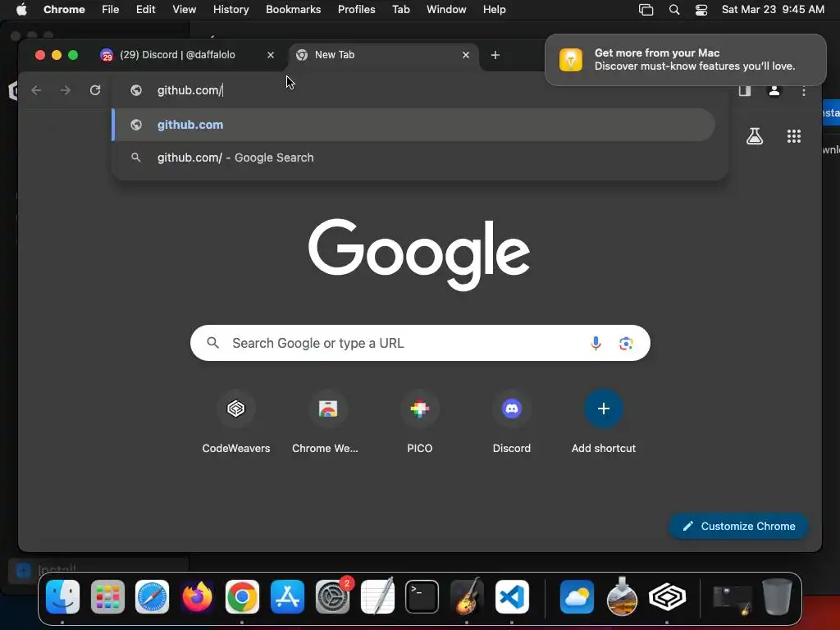
Task: Open the Trash in the Dock
Action: coord(778,596)
